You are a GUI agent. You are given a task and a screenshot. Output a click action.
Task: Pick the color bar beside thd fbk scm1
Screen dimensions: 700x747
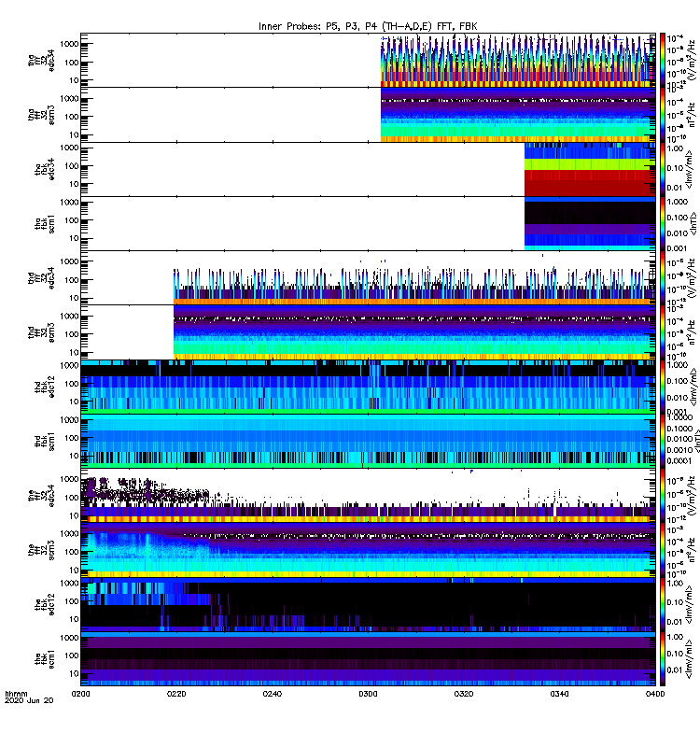coord(663,441)
